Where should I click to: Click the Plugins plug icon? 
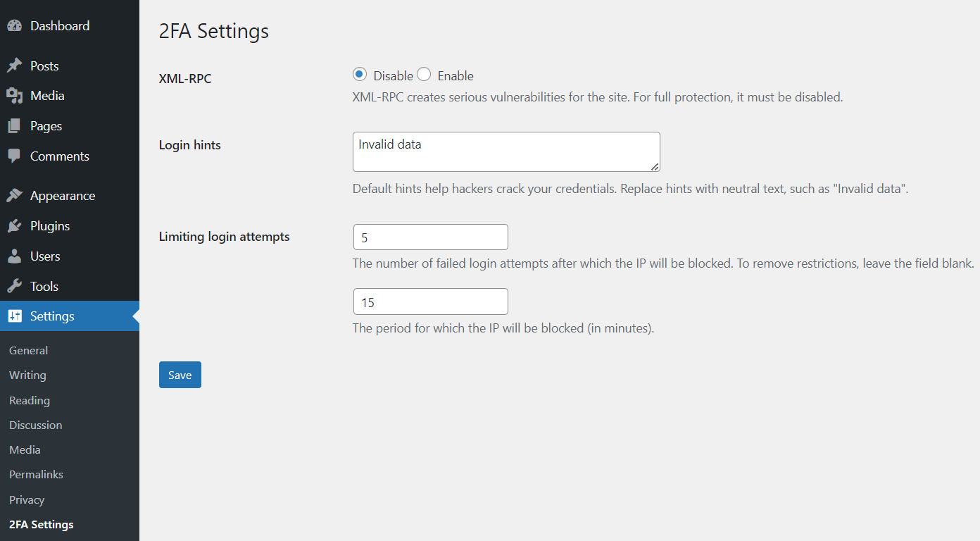tap(15, 226)
